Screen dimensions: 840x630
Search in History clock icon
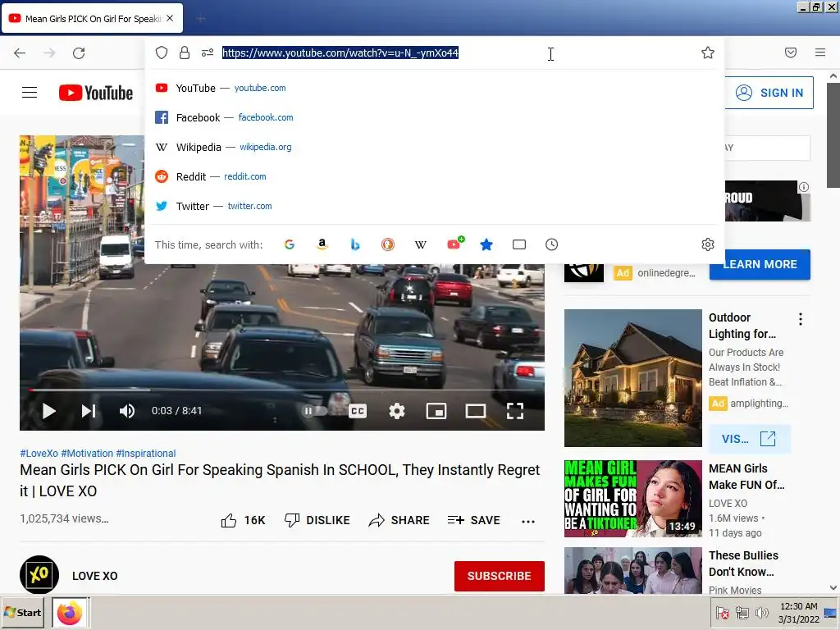click(552, 244)
